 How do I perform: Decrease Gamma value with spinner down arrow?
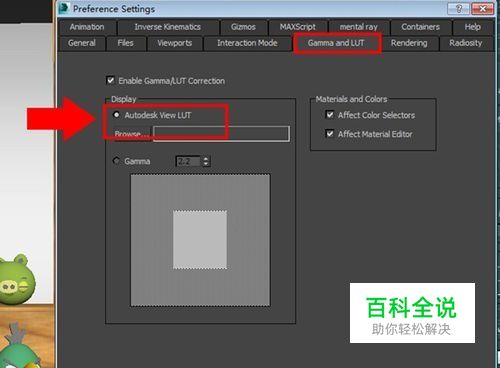tap(206, 164)
